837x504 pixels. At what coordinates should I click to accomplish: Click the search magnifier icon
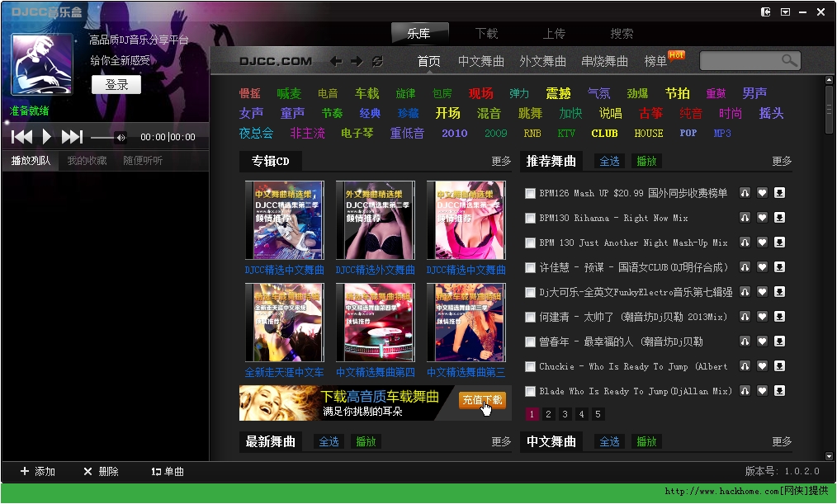789,61
